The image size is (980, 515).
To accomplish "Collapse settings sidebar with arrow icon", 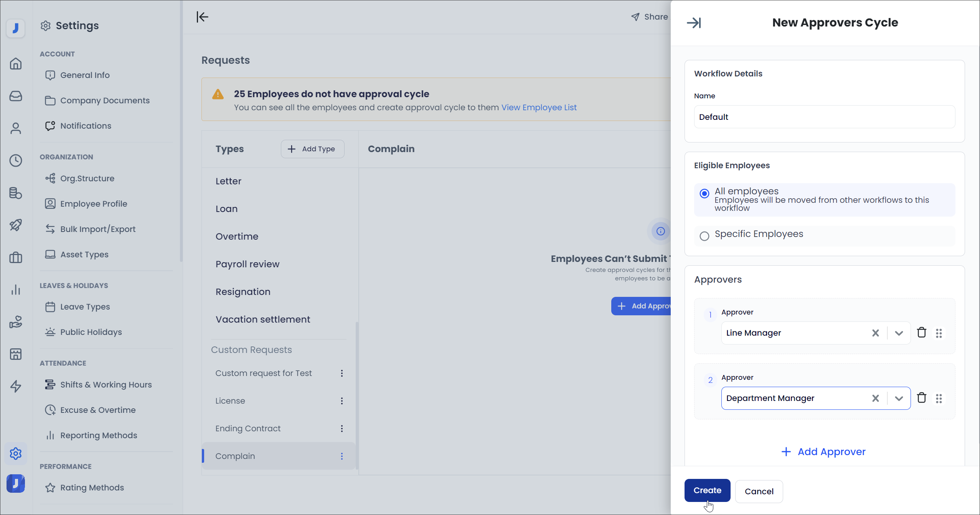I will click(x=202, y=17).
